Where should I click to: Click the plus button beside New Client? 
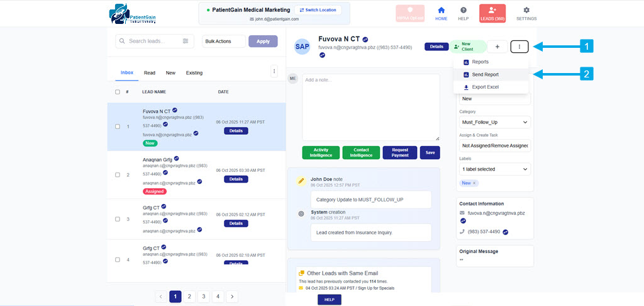497,47
